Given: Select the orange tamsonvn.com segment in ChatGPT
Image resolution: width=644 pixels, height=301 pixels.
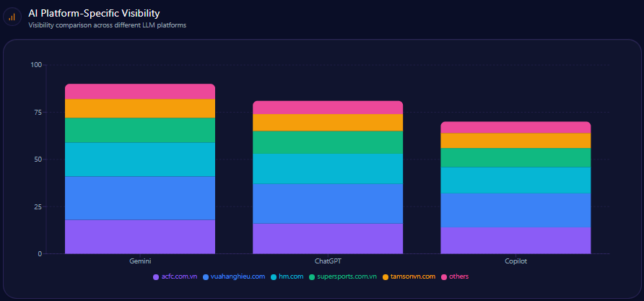Looking at the screenshot, I should pyautogui.click(x=328, y=123).
